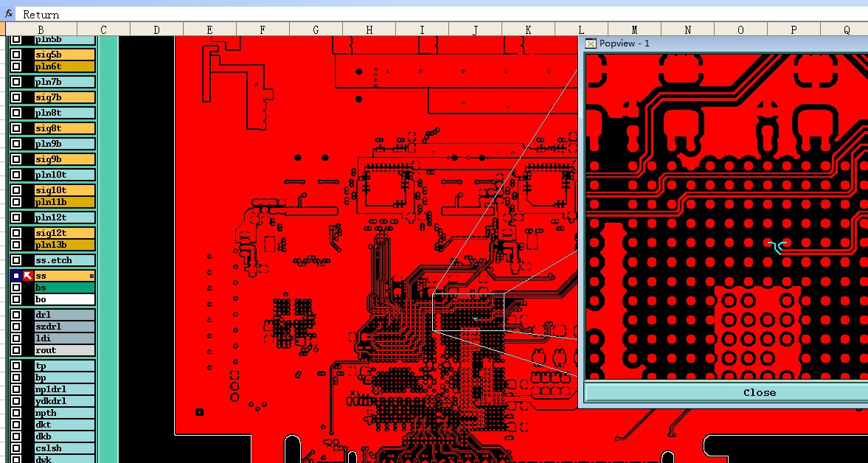This screenshot has height=463, width=868.
Task: Select the szdrl layer name
Action: pos(64,327)
